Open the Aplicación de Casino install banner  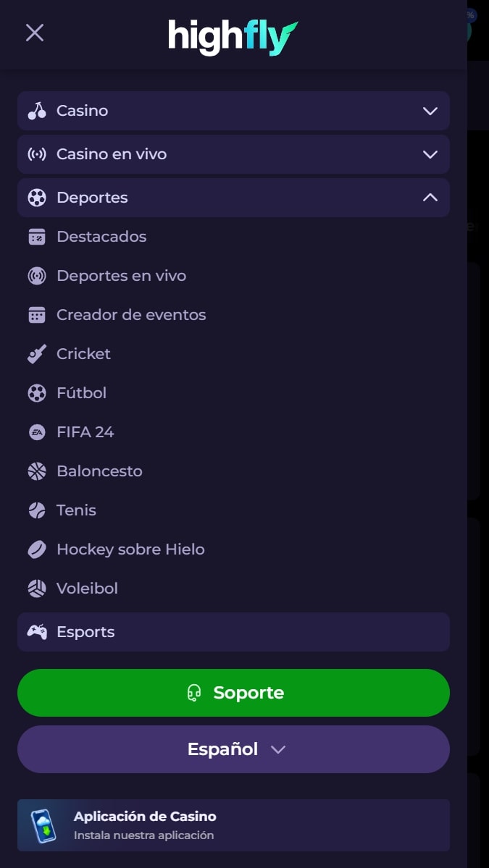tap(233, 825)
